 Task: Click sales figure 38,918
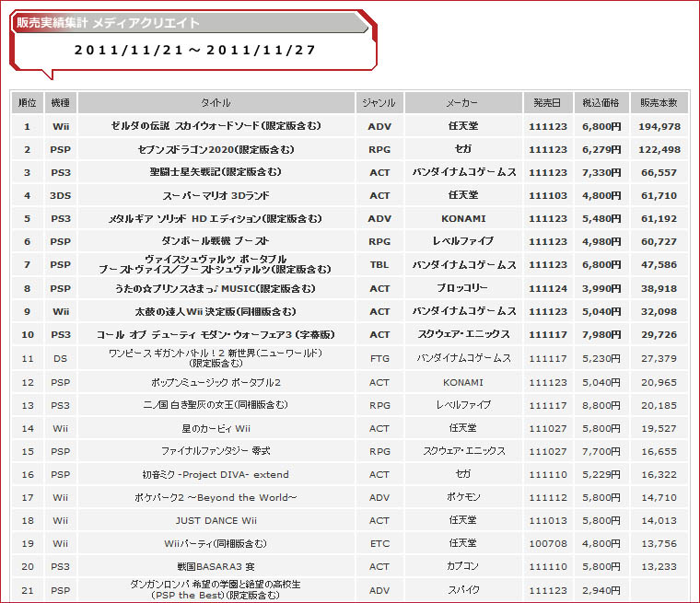coord(659,289)
